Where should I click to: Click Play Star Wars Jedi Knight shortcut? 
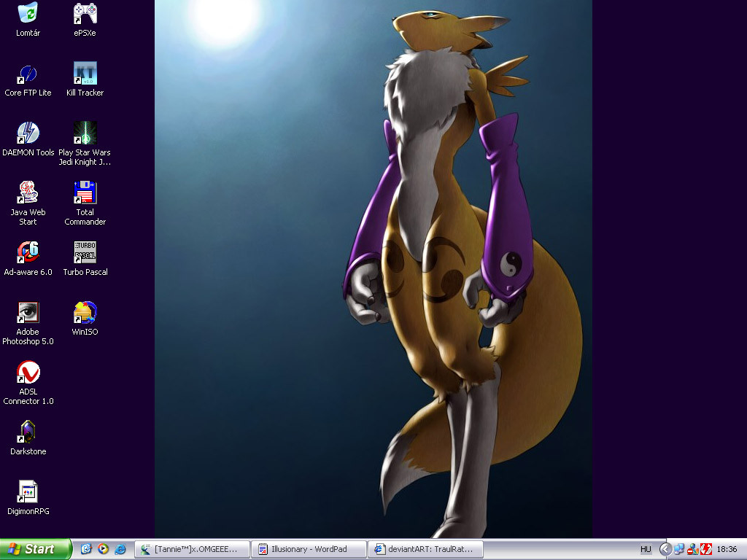[85, 144]
